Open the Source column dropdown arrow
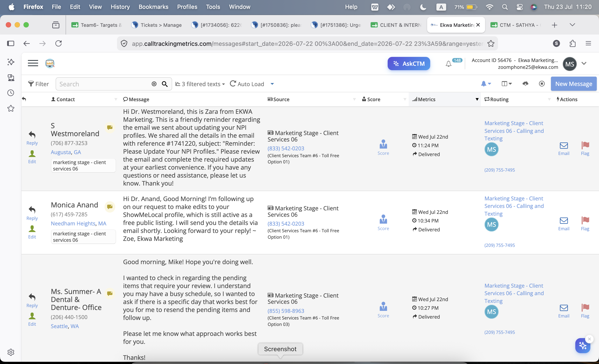Viewport: 599px width, 364px height. coord(354,99)
